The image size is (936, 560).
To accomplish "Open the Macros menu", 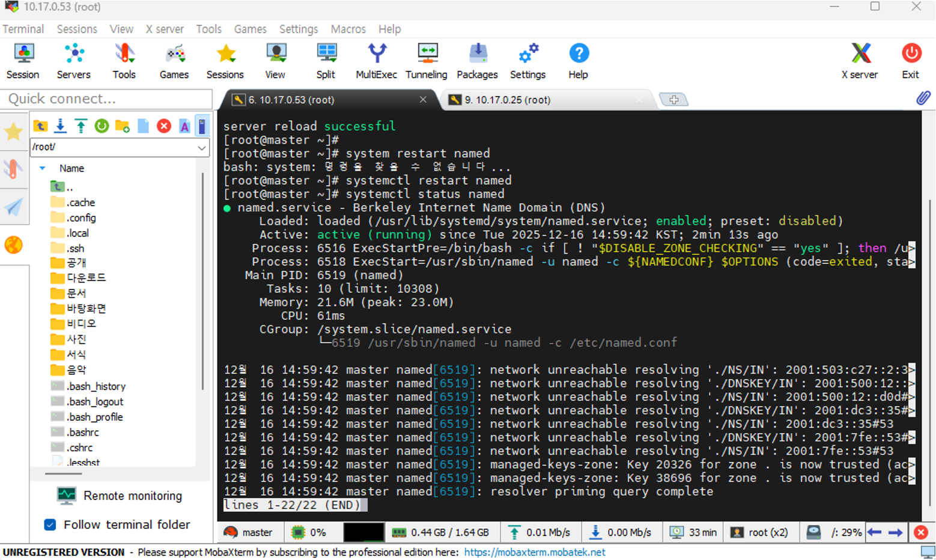I will point(348,29).
